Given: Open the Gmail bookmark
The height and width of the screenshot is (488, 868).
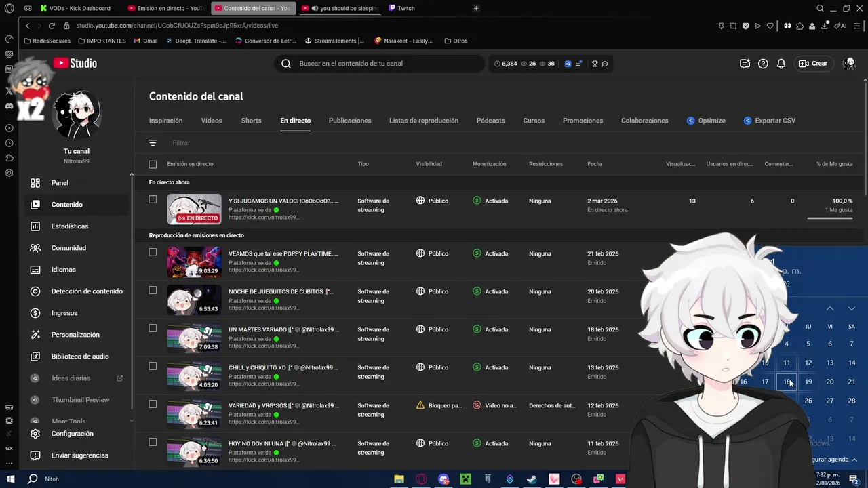Looking at the screenshot, I should pyautogui.click(x=146, y=41).
